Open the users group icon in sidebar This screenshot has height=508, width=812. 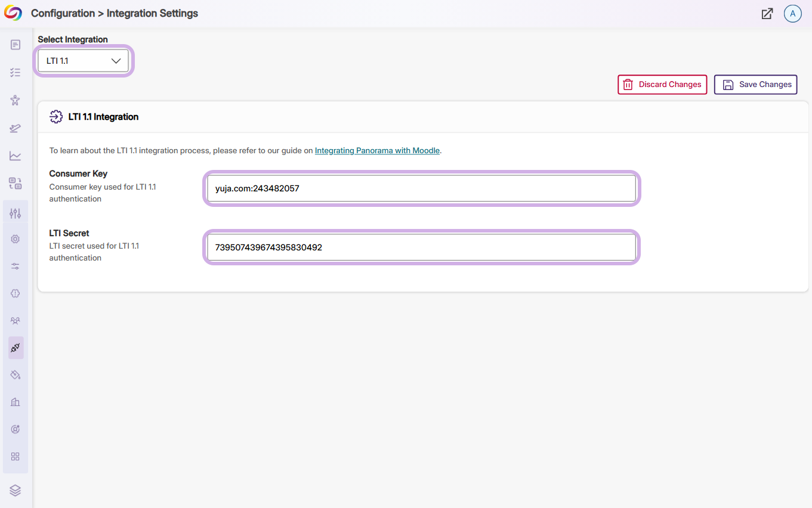tap(16, 321)
